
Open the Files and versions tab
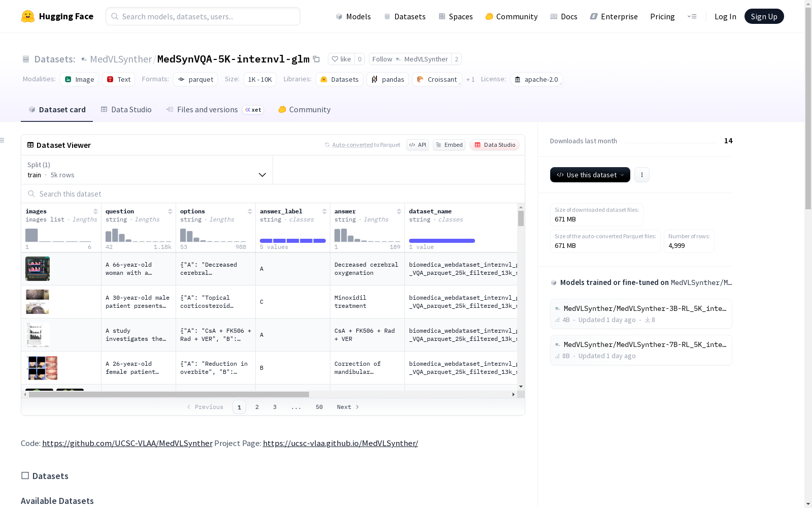pos(215,110)
